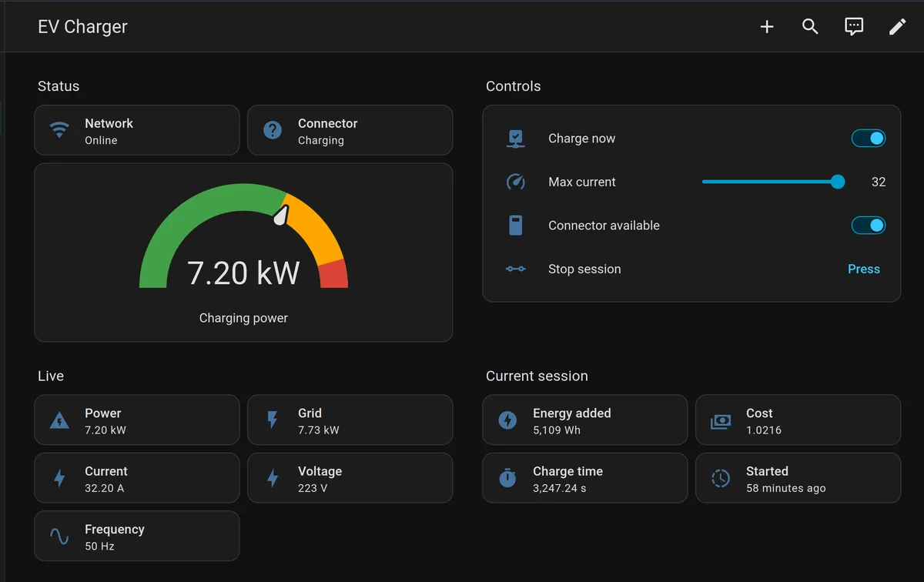924x582 pixels.
Task: Click the Frequency 50 Hz value
Action: tap(99, 547)
